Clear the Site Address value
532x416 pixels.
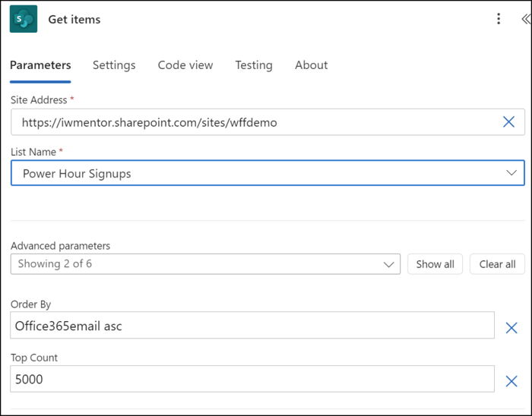pos(508,121)
